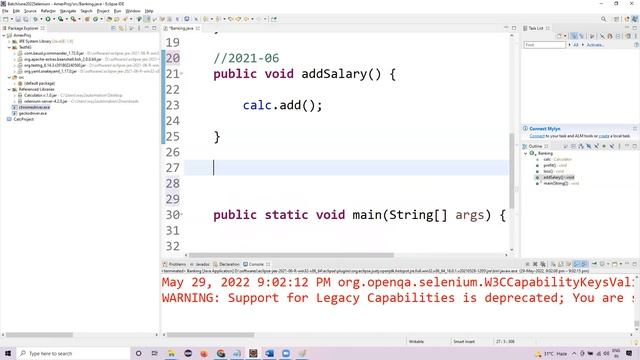The image size is (640, 360).
Task: Open the New Task dropdown arrow
Action: [x=565, y=36]
